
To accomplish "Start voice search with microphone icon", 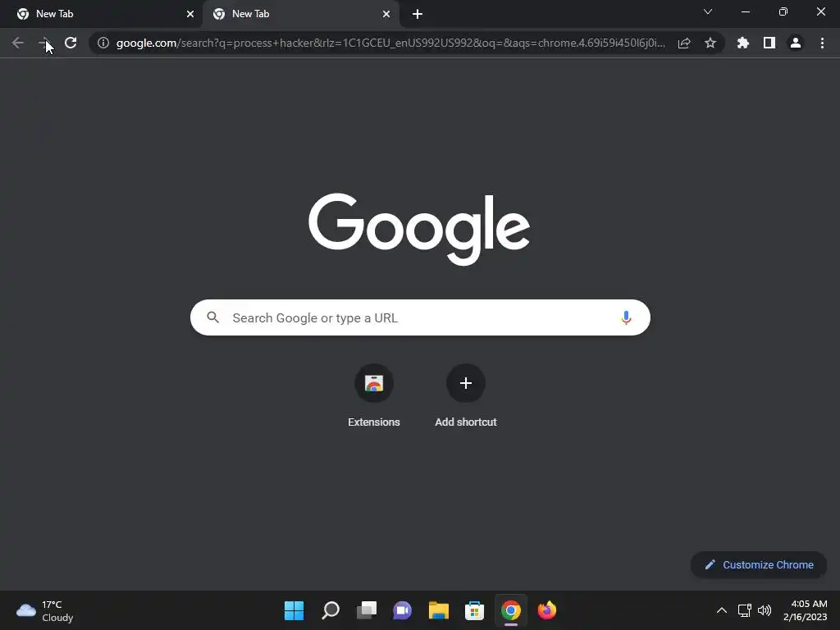I will (626, 317).
